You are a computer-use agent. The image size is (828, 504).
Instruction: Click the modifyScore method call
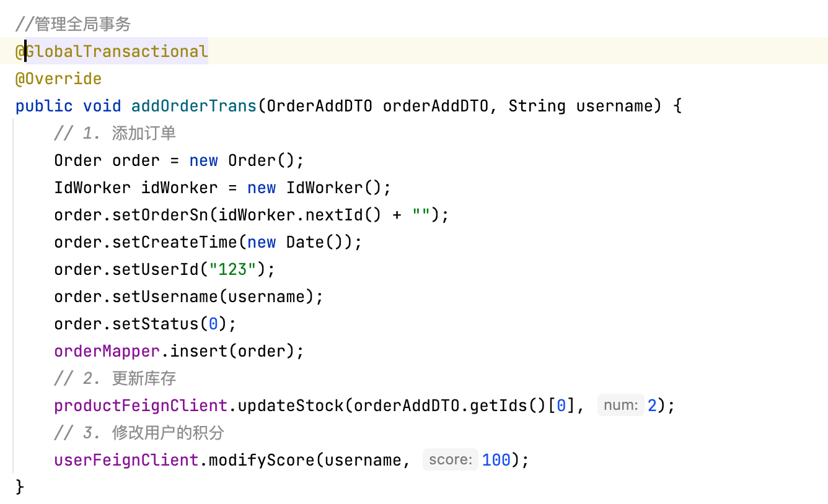pos(262,460)
